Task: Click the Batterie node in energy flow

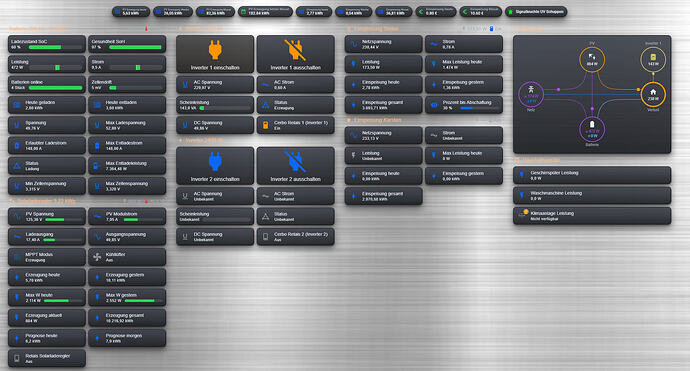Action: (x=592, y=129)
